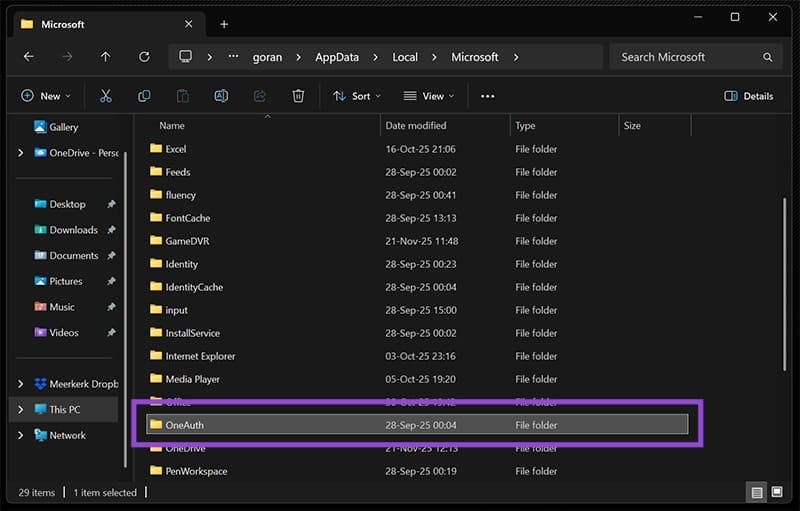Select the Internet Explorer folder
This screenshot has height=511, width=800.
point(417,356)
